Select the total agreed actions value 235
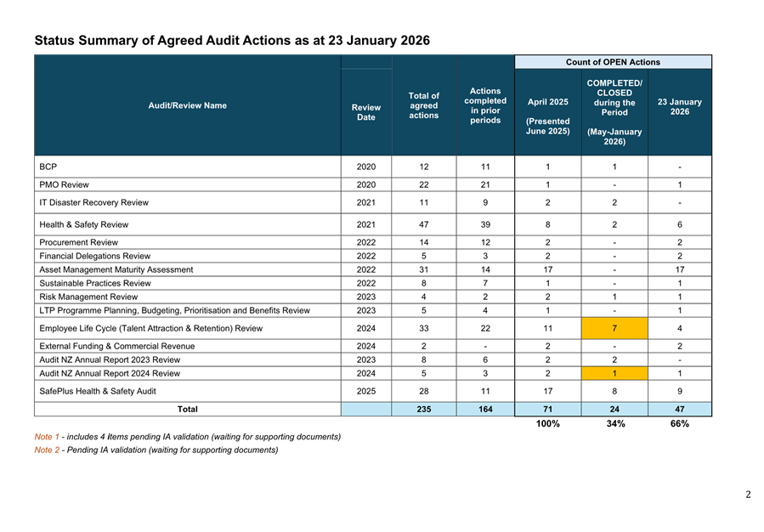 pyautogui.click(x=423, y=410)
